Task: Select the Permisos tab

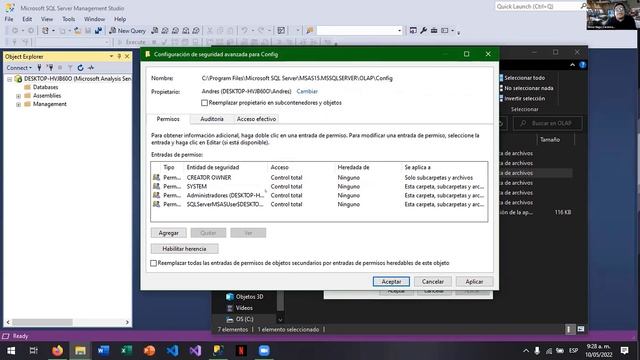Action: click(168, 119)
